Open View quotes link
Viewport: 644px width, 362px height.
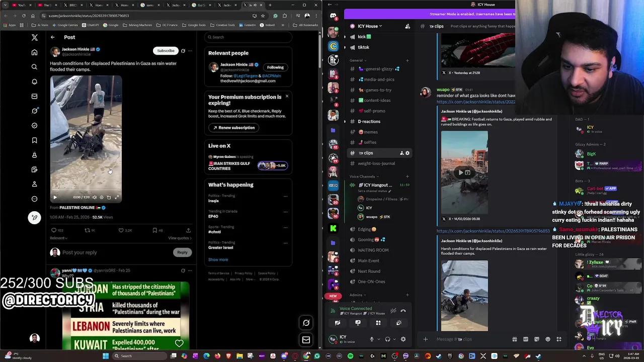(x=180, y=238)
